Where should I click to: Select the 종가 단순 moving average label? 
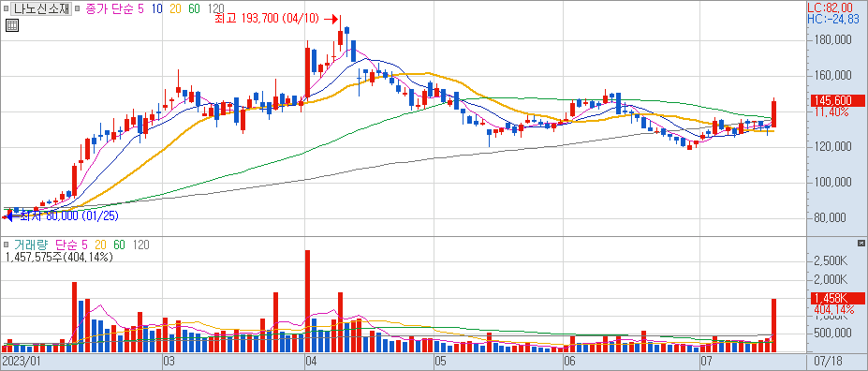click(114, 9)
